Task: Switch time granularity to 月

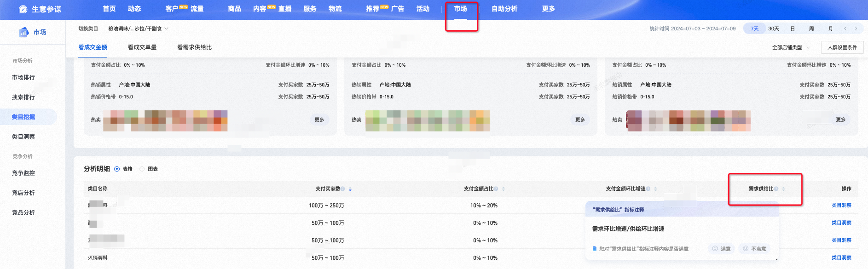Action: (830, 29)
